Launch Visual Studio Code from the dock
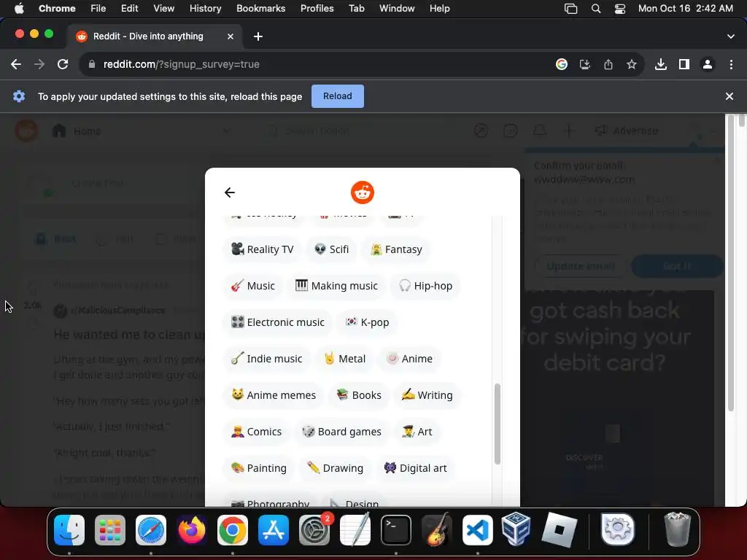 click(477, 529)
